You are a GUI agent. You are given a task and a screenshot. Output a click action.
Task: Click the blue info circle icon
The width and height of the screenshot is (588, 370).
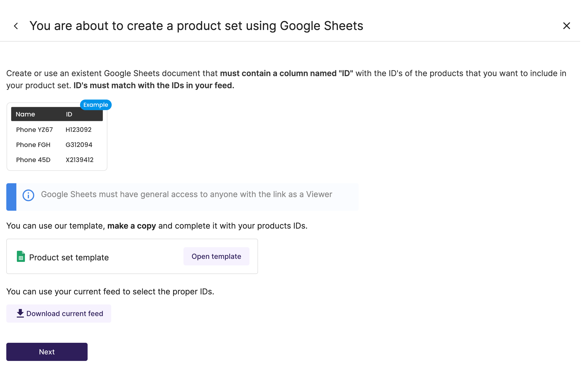[28, 195]
